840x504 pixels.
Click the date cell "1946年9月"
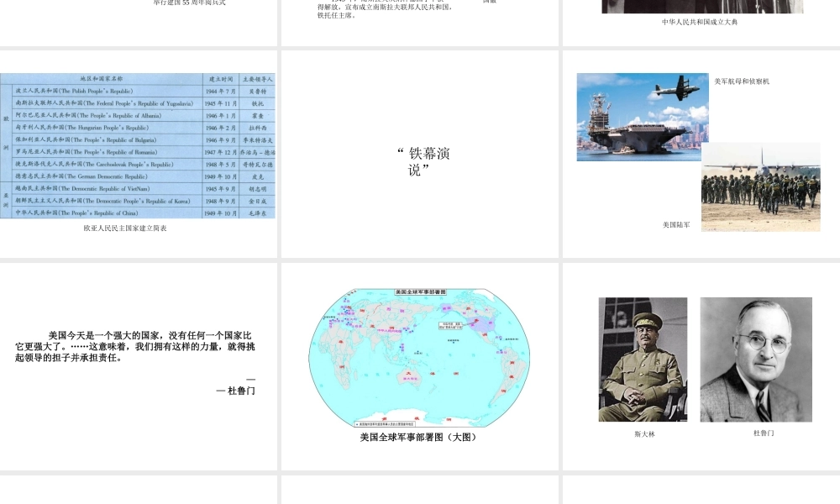tap(221, 139)
